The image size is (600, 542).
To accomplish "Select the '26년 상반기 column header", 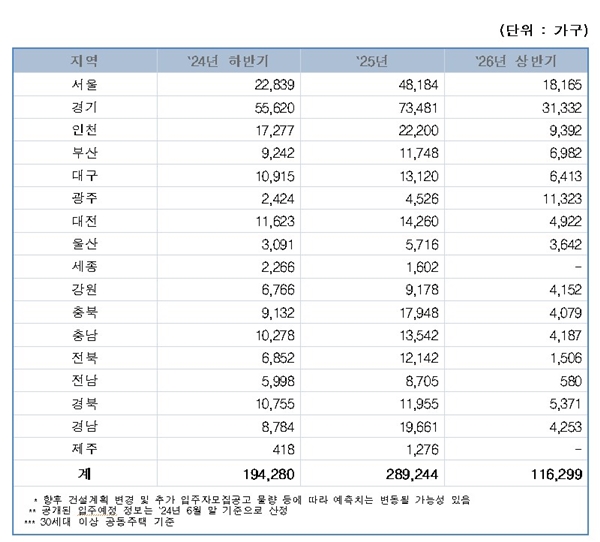I will tap(519, 61).
